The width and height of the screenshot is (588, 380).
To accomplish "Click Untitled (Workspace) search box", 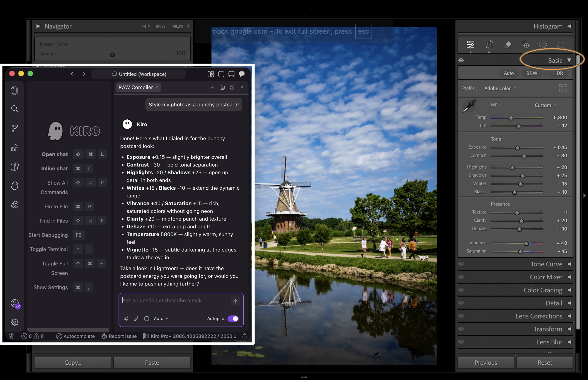I will (x=138, y=74).
